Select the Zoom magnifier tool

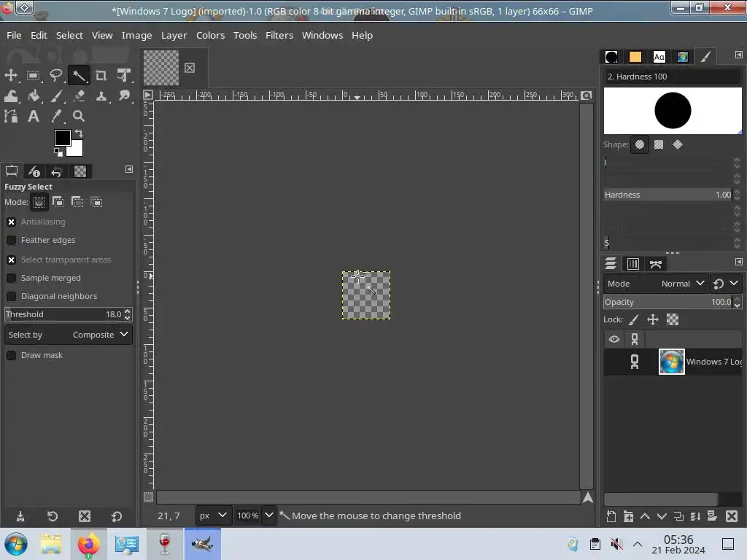[79, 116]
